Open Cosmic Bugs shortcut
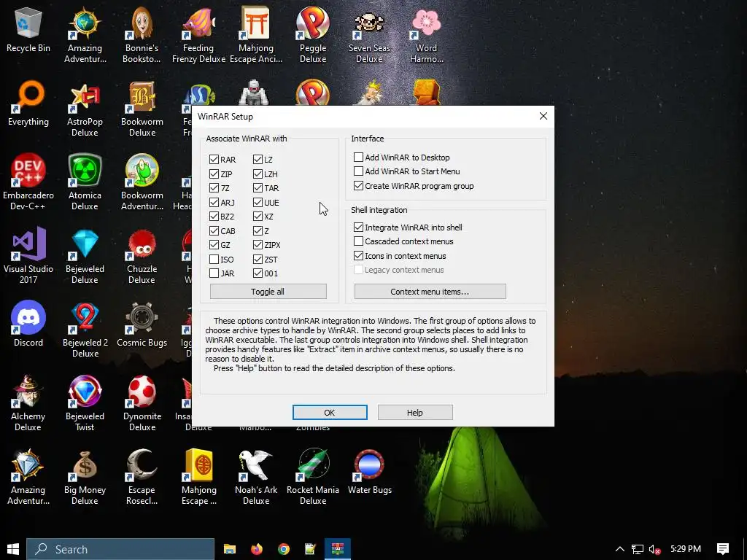 click(x=142, y=324)
